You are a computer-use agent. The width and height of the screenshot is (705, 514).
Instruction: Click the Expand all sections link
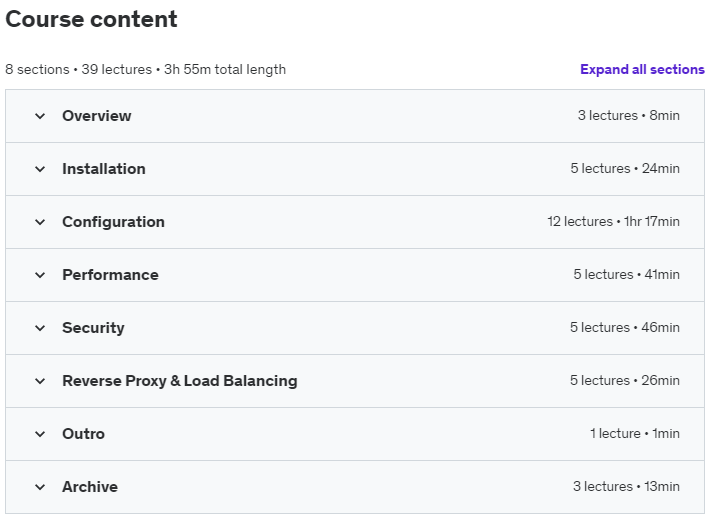pyautogui.click(x=642, y=69)
